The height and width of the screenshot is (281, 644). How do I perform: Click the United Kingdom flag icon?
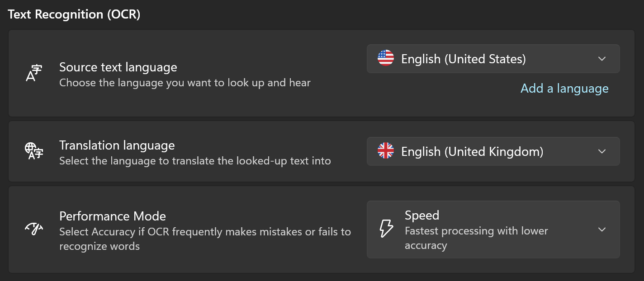(x=386, y=151)
